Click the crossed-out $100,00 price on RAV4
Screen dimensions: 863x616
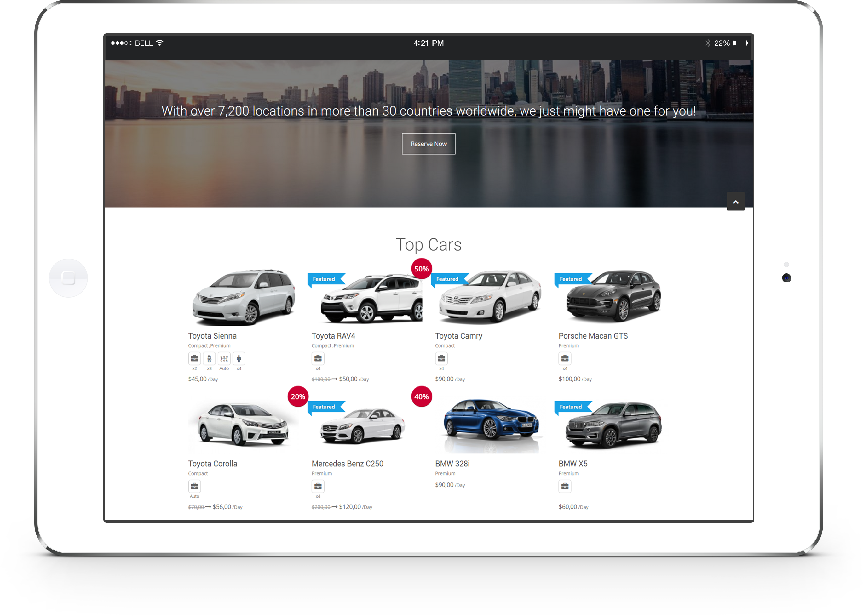321,379
